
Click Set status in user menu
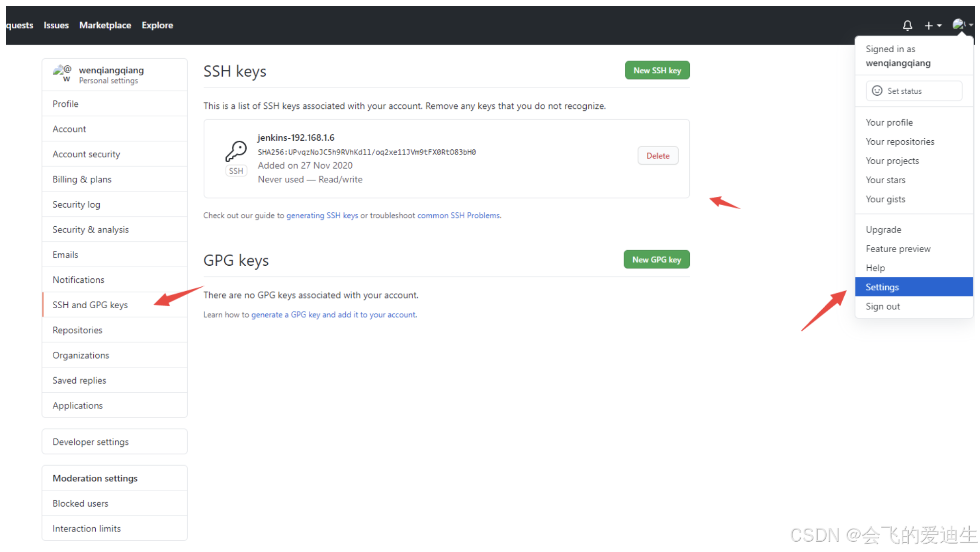tap(914, 91)
